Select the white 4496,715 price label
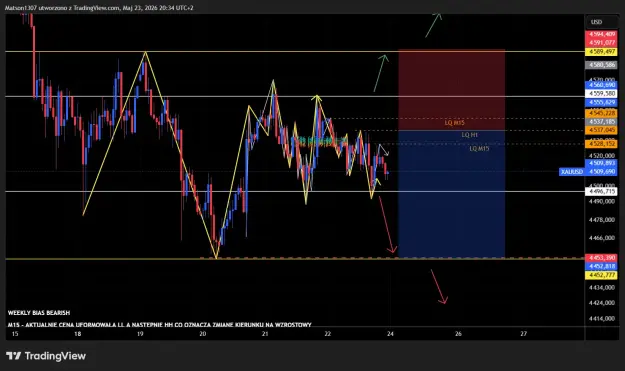Viewport: 625px width, 371px height. [x=601, y=192]
